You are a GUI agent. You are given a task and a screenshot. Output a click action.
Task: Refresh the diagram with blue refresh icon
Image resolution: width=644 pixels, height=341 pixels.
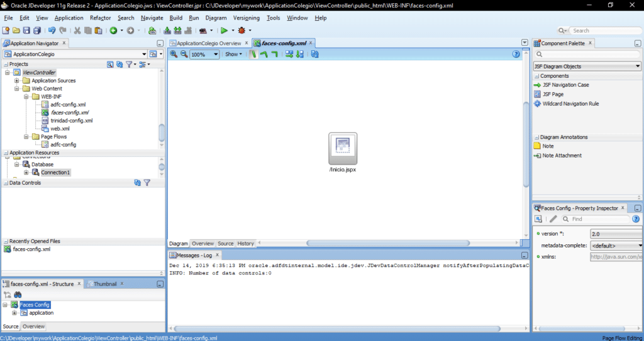pos(314,54)
